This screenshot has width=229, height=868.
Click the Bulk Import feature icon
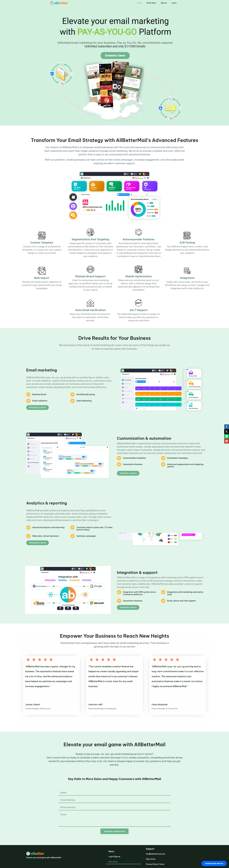pos(42,271)
